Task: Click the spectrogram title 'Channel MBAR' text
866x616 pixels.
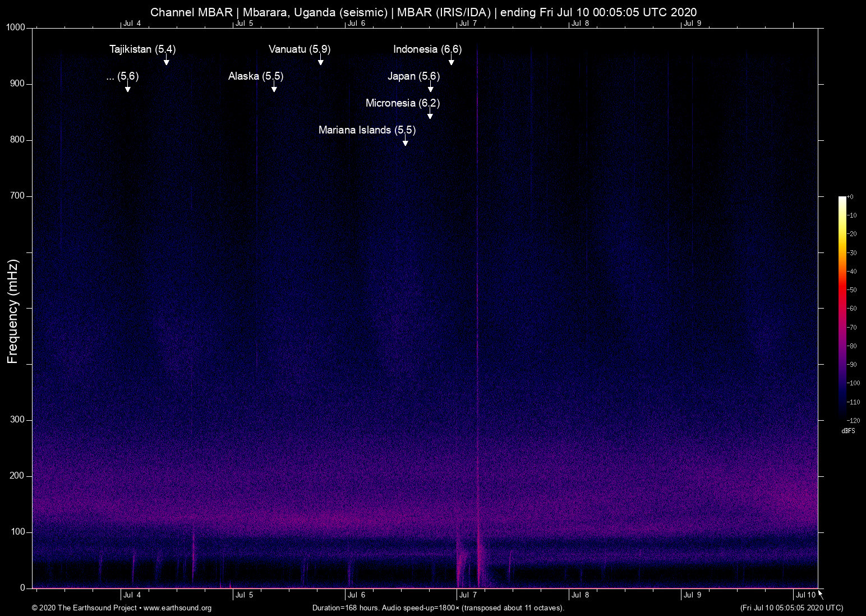Action: tap(191, 12)
